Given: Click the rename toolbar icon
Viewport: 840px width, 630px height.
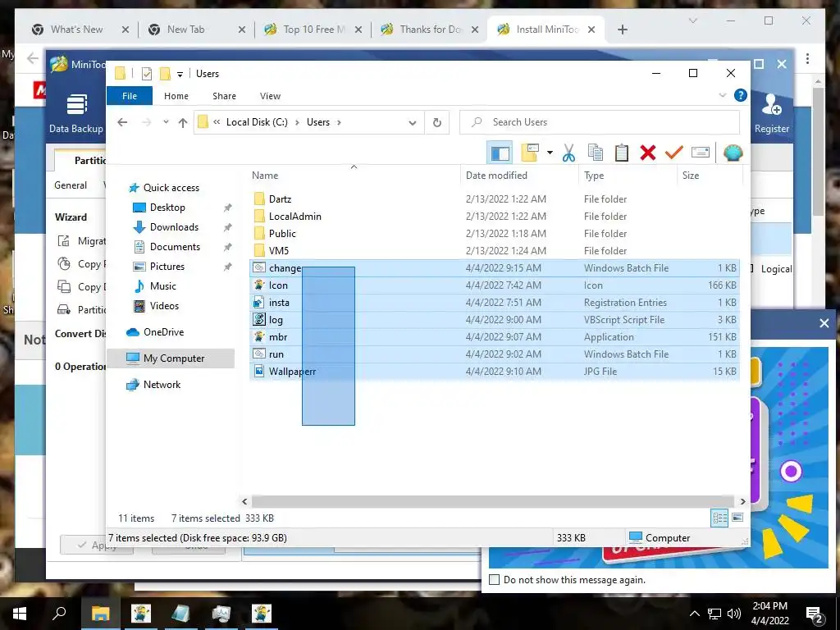Looking at the screenshot, I should (701, 153).
